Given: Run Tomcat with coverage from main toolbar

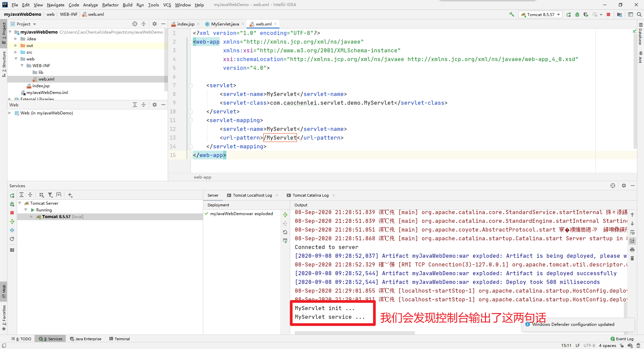Looking at the screenshot, I should coord(586,14).
